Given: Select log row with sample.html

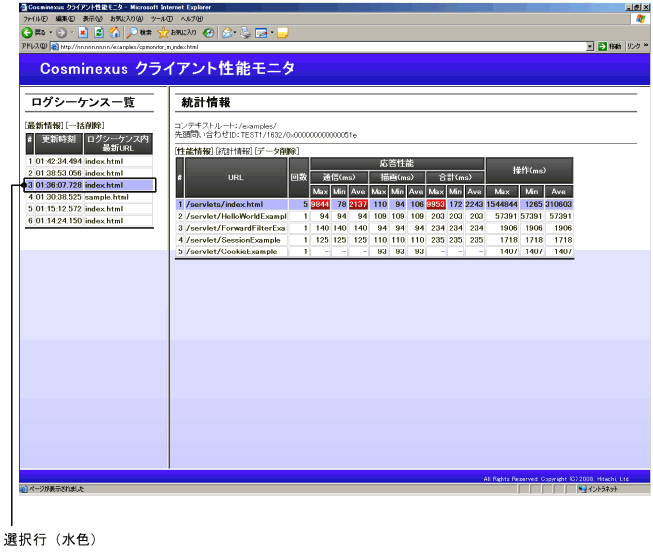Looking at the screenshot, I should (x=89, y=197).
